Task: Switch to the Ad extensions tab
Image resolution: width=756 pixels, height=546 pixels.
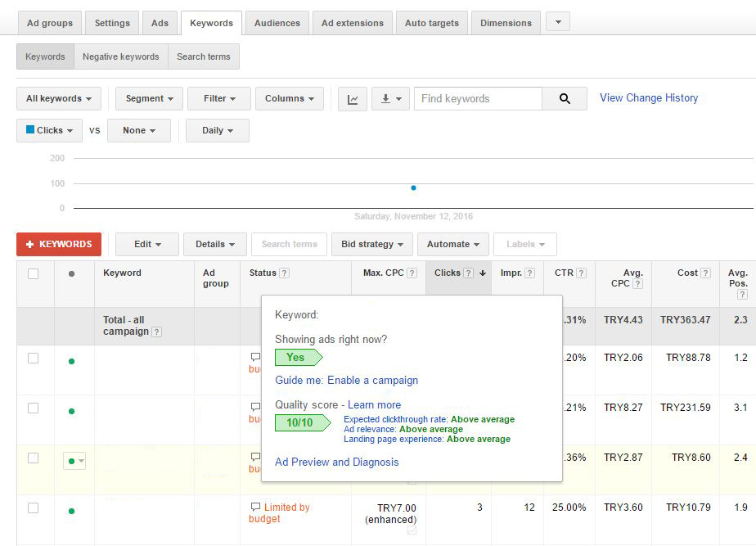Action: (x=352, y=23)
